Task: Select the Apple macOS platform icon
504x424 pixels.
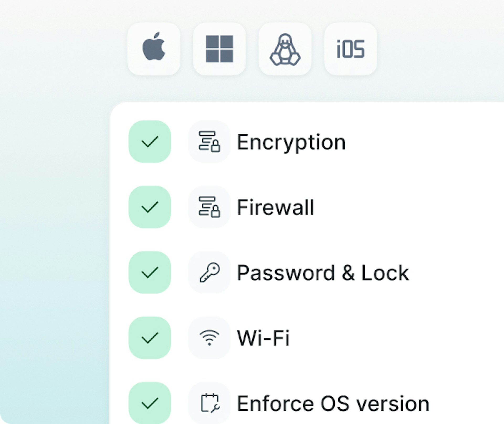Action: tap(154, 49)
